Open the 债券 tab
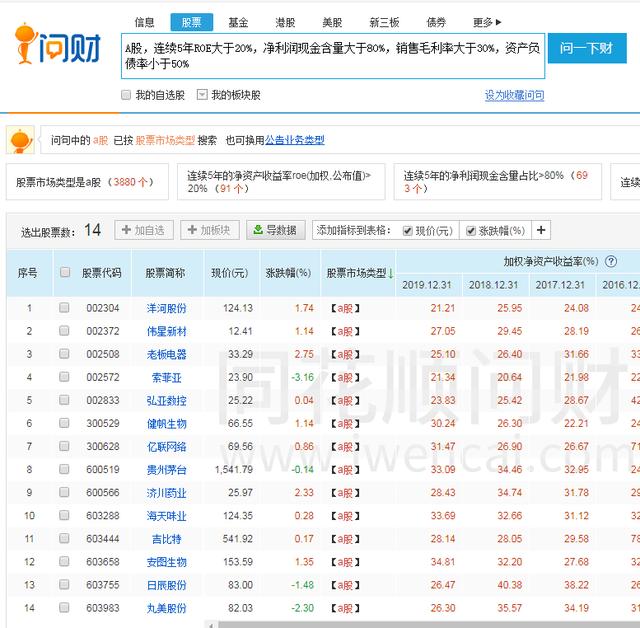 [436, 22]
